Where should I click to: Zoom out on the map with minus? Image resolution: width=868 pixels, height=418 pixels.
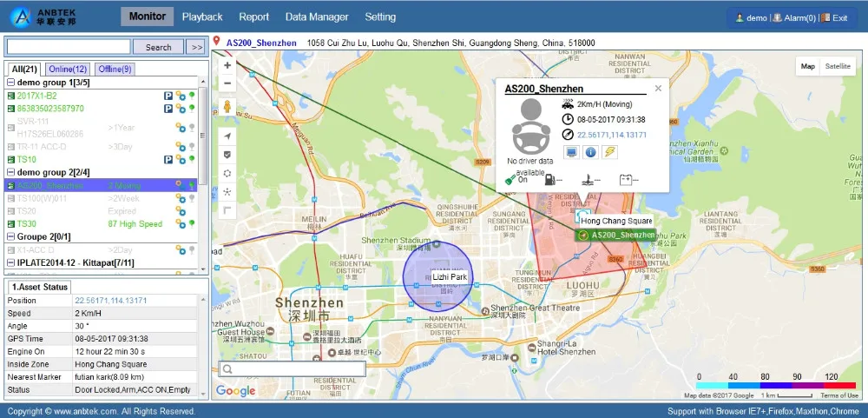click(x=227, y=83)
